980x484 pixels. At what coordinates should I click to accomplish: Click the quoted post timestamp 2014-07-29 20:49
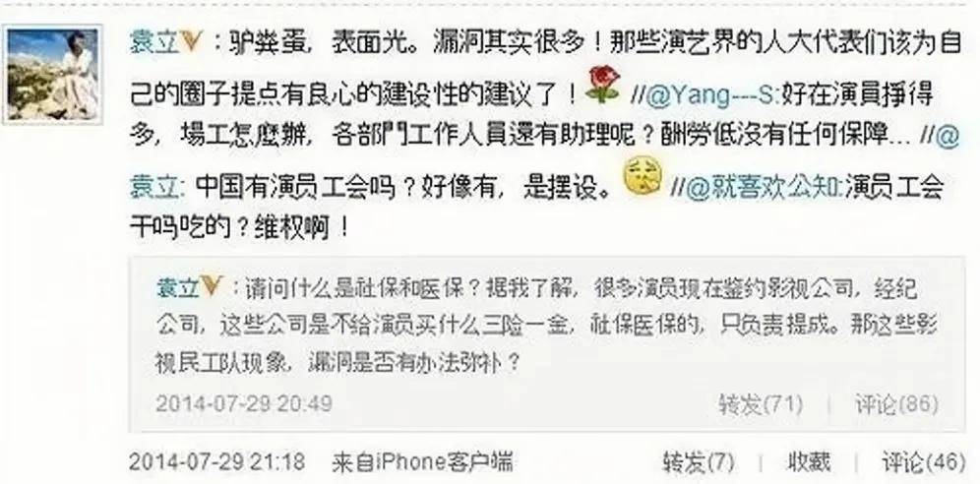(244, 403)
